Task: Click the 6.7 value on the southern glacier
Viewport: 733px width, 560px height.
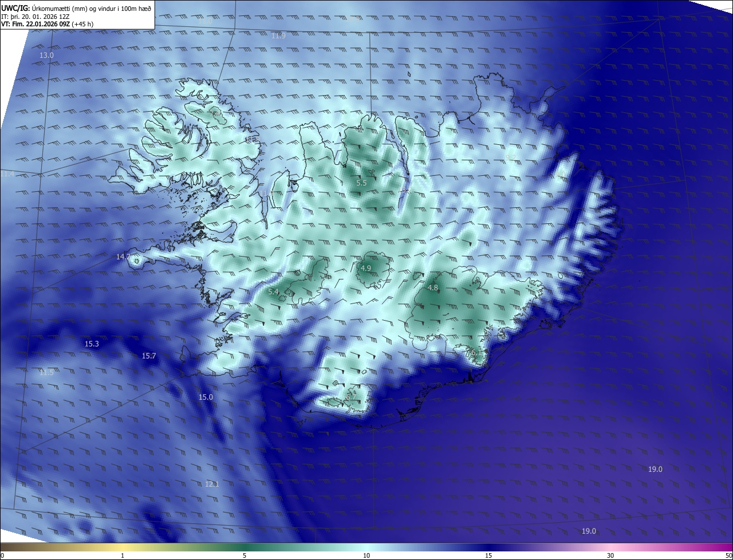Action: (x=351, y=396)
